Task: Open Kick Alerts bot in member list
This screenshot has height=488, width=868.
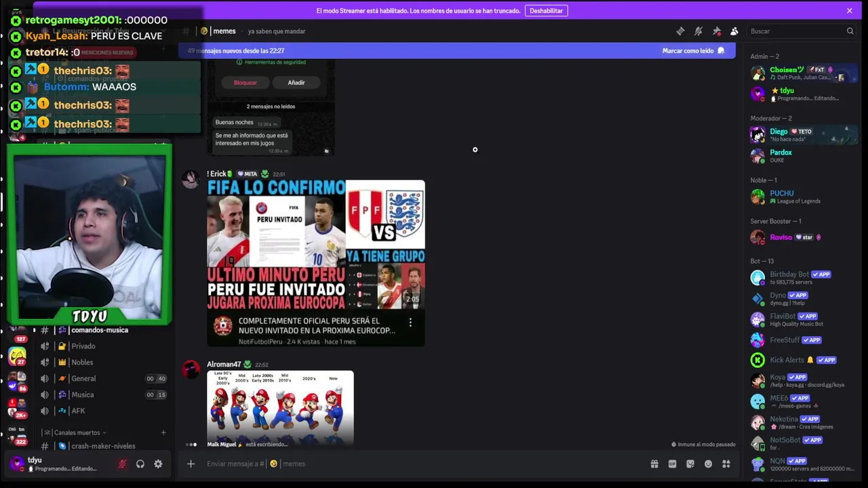Action: [x=804, y=360]
